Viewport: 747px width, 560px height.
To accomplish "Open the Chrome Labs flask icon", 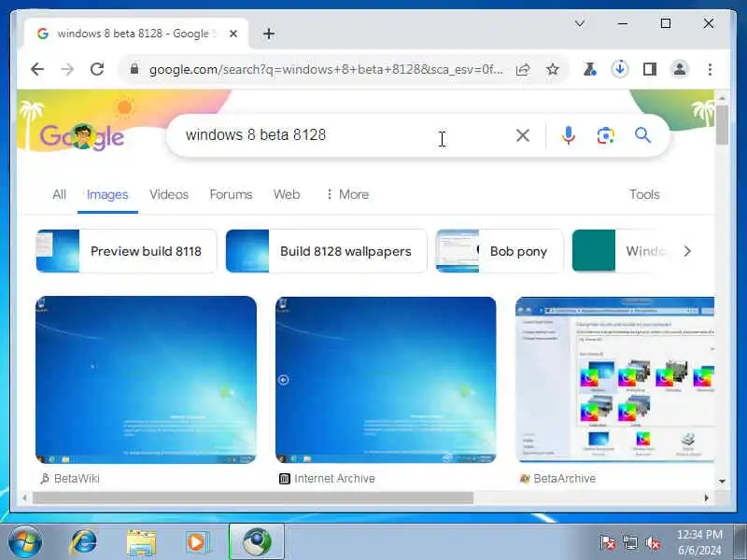I will click(x=590, y=69).
